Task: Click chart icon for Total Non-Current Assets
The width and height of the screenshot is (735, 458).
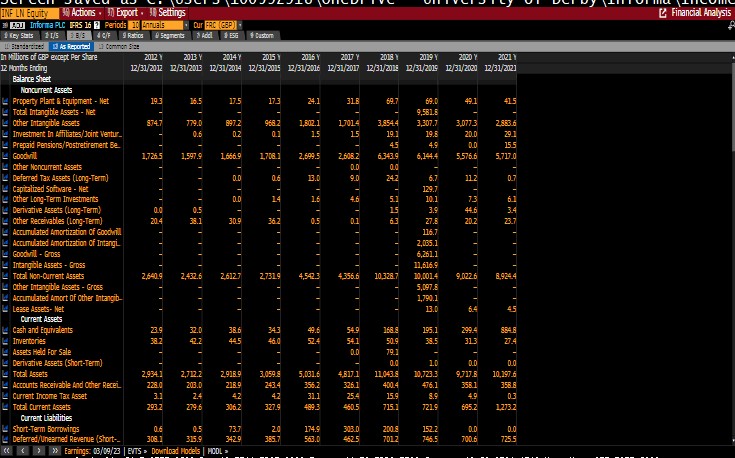Action: point(5,276)
